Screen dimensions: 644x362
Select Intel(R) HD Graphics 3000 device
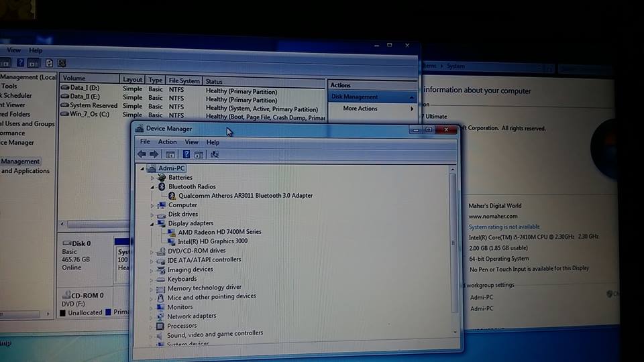[213, 241]
